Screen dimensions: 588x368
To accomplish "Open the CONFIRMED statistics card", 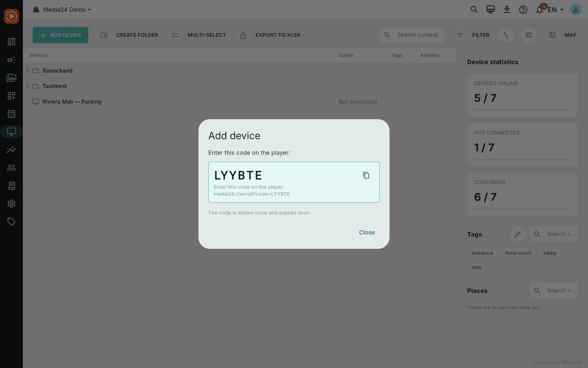I will click(x=522, y=194).
